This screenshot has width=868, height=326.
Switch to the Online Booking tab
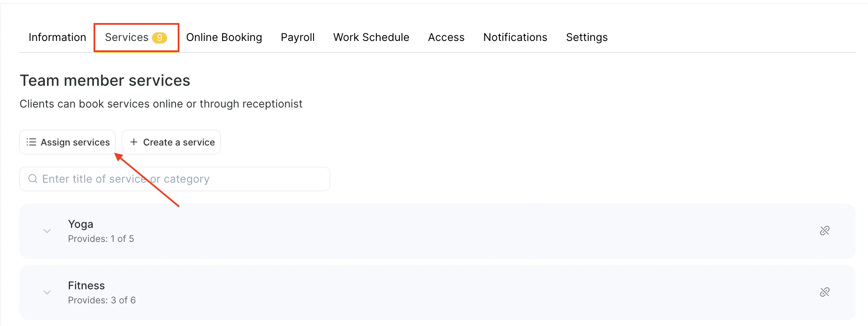tap(224, 38)
